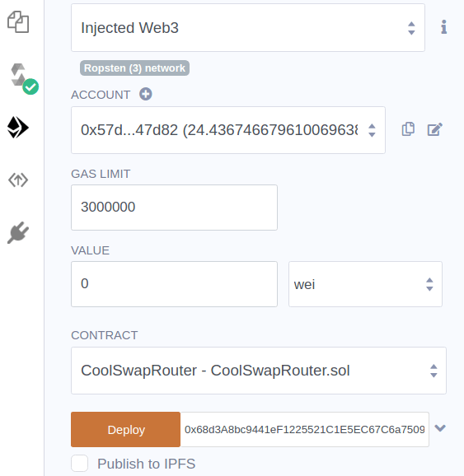The image size is (464, 476).
Task: Click the VALUE label
Action: [x=91, y=250]
